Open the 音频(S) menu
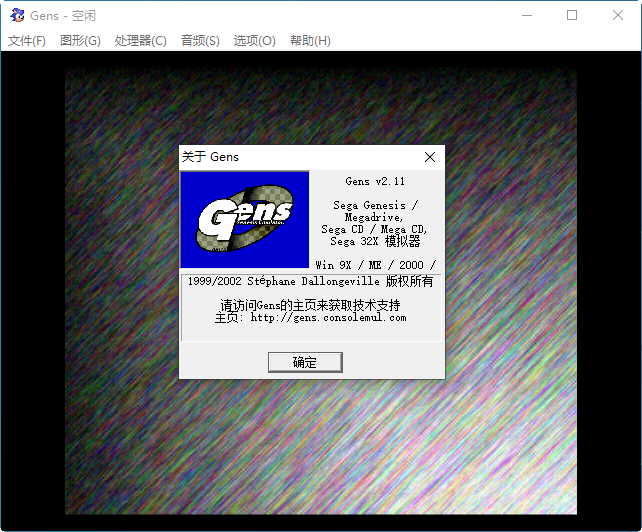 click(x=200, y=41)
